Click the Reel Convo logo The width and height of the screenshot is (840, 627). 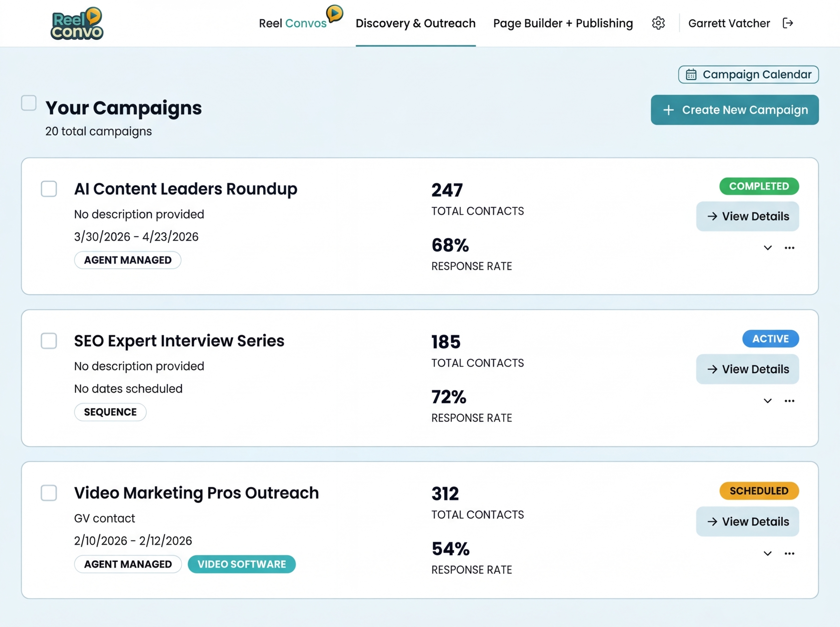(x=77, y=23)
